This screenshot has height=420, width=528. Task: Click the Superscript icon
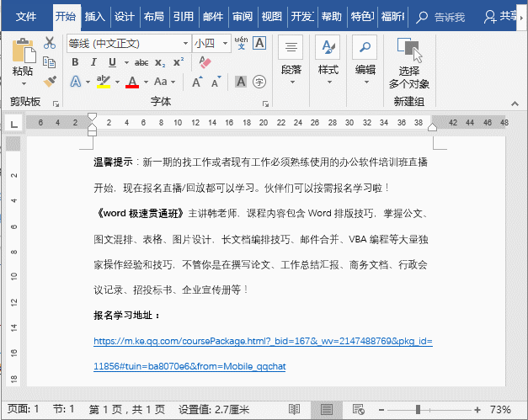click(x=178, y=62)
